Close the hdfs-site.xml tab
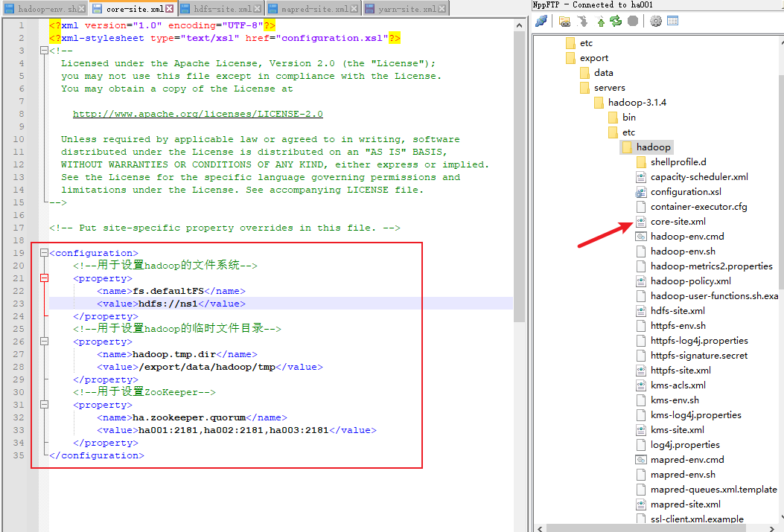The width and height of the screenshot is (784, 532). 257,8
